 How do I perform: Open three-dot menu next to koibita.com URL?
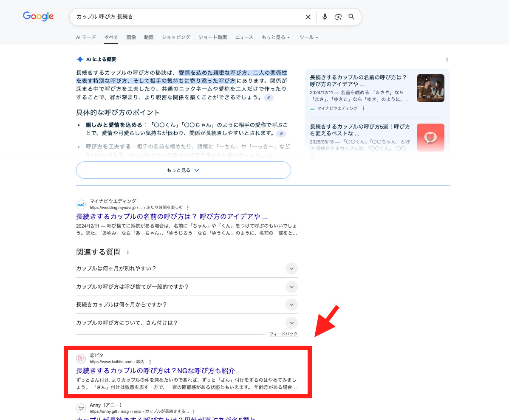pos(150,362)
